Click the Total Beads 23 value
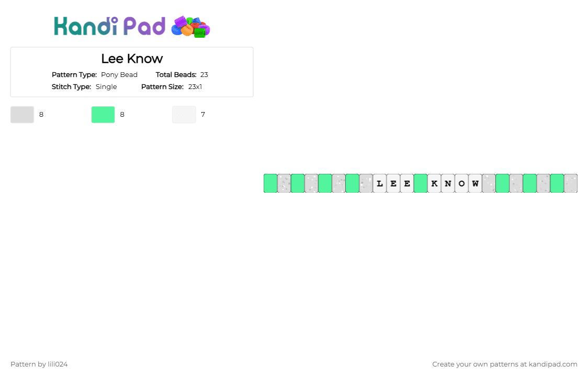This screenshot has width=588, height=377. coord(204,75)
